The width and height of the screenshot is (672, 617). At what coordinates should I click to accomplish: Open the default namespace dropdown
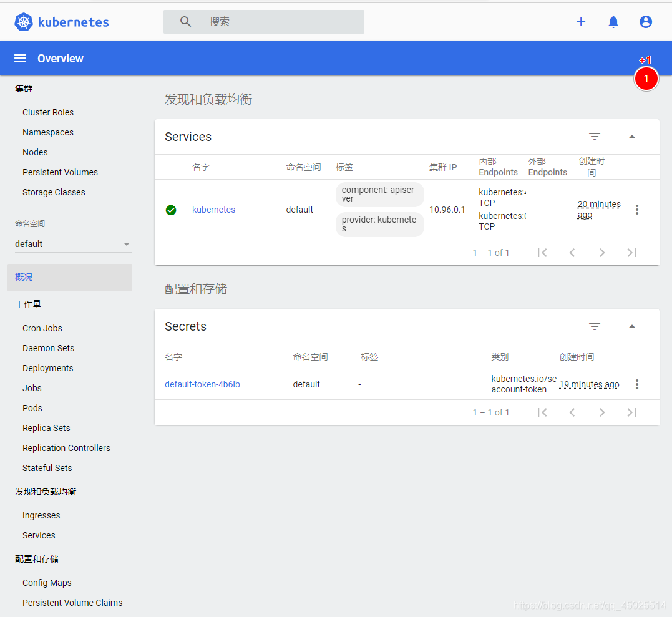coord(73,244)
